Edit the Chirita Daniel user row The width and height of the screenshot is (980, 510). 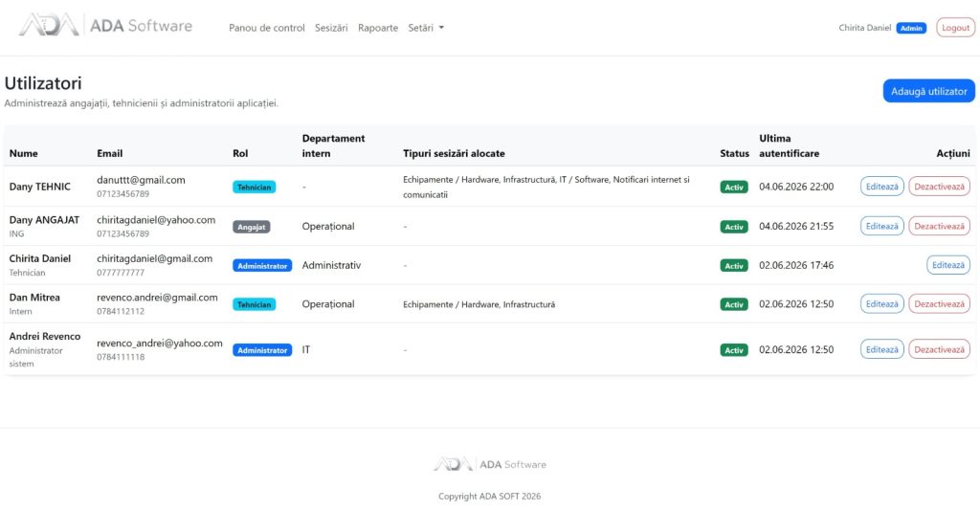pos(948,265)
